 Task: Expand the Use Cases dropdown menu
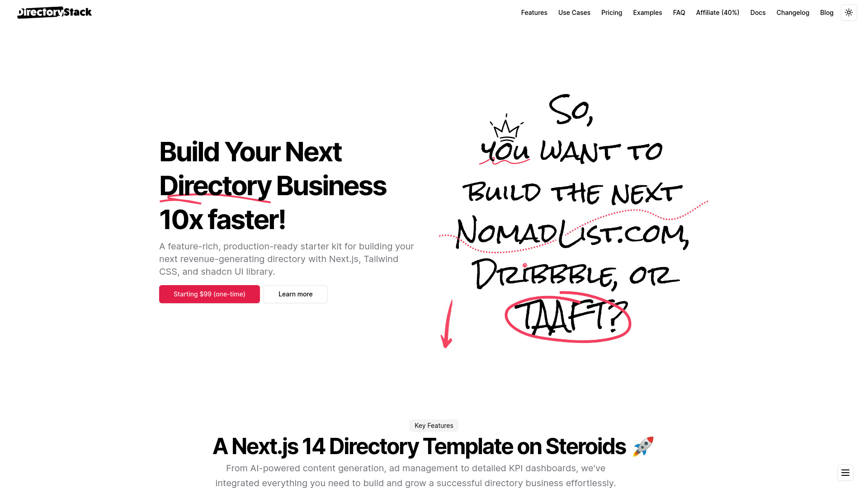[x=574, y=13]
